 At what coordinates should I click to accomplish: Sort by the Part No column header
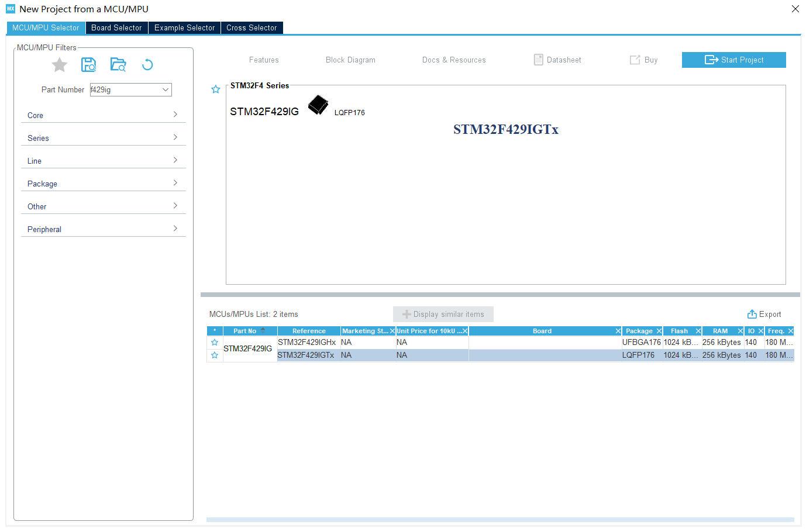point(250,331)
